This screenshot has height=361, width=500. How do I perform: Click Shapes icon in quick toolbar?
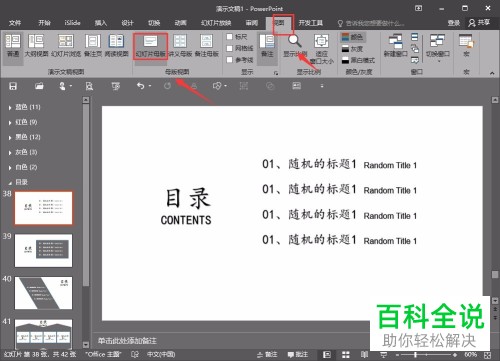coord(217,86)
